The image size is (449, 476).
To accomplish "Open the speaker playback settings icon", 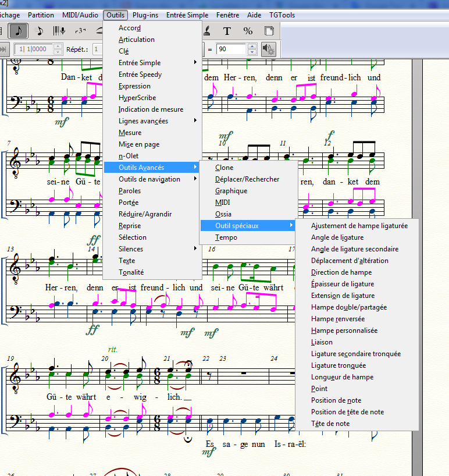I will tap(268, 49).
